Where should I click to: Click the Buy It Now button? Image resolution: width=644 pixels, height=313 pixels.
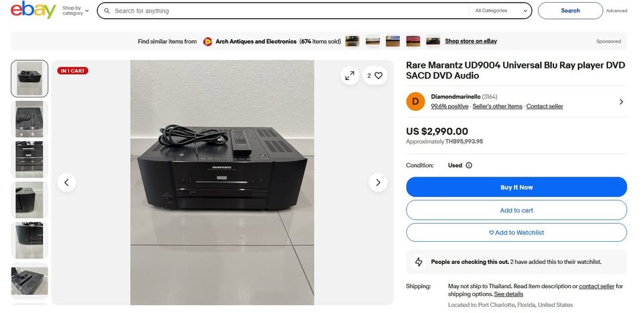[x=517, y=187]
